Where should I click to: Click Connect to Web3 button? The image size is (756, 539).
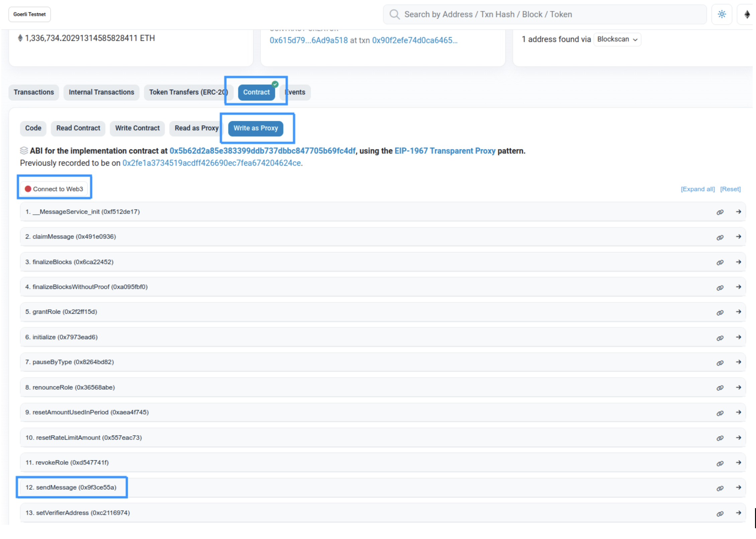[x=54, y=189]
